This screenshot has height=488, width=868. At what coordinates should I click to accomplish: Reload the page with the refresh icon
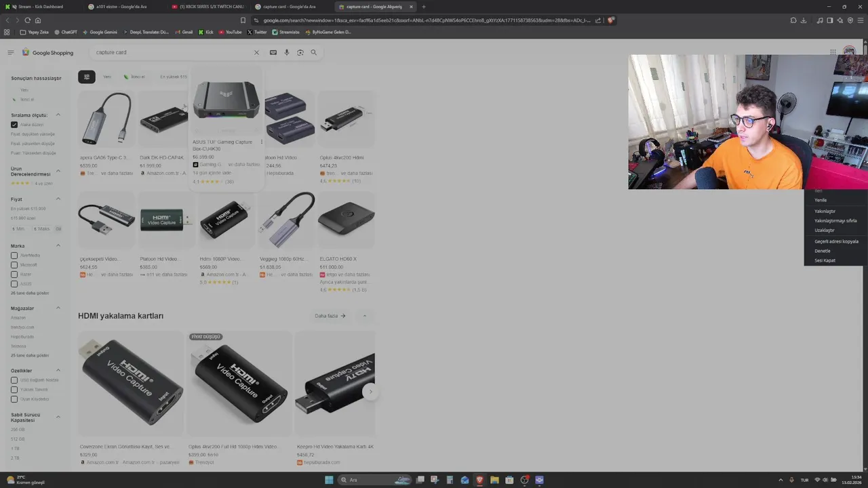pyautogui.click(x=28, y=20)
